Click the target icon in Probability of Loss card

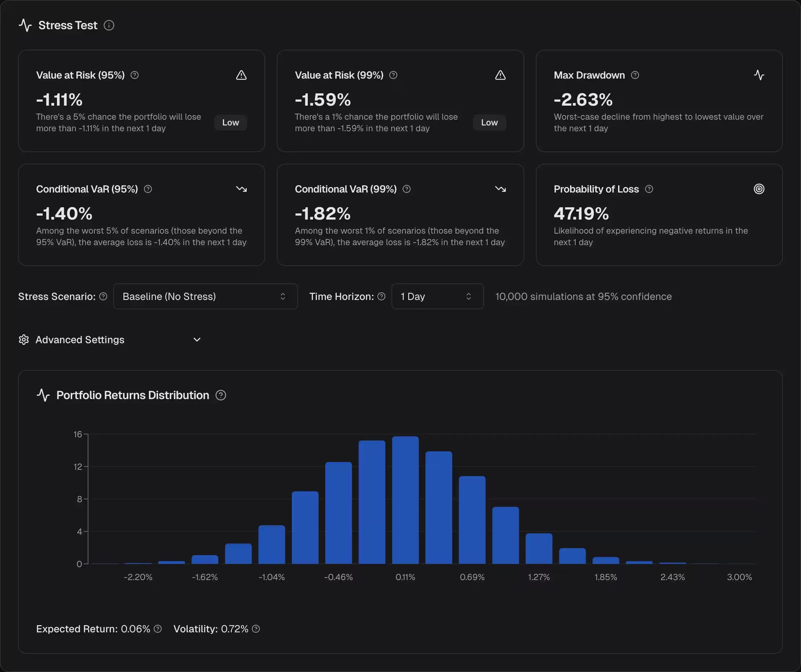(759, 189)
